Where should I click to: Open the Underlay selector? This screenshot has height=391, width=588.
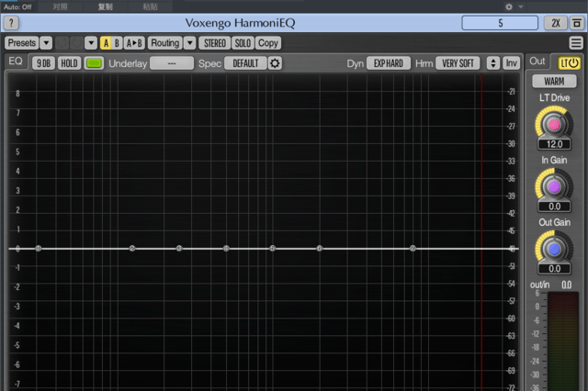pyautogui.click(x=172, y=63)
